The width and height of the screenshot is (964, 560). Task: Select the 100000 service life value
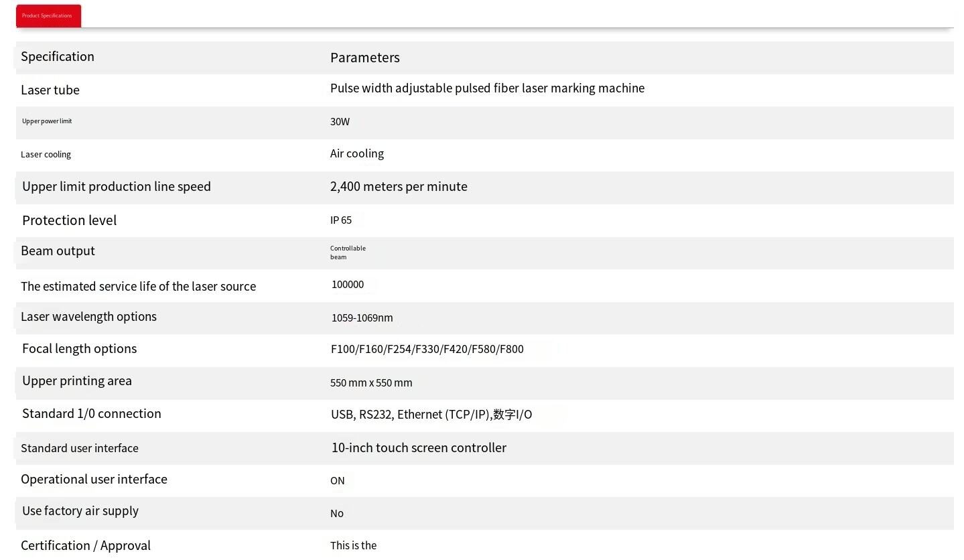pos(348,285)
